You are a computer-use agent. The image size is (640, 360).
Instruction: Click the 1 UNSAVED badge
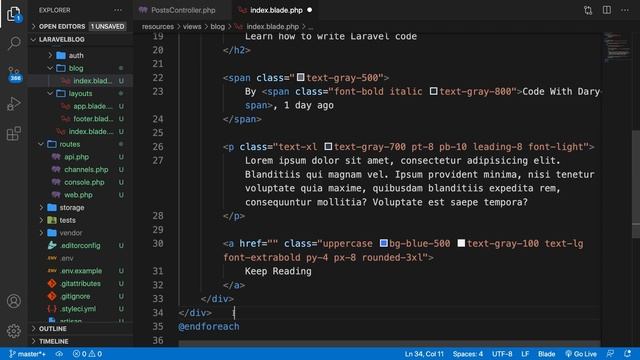click(x=107, y=26)
